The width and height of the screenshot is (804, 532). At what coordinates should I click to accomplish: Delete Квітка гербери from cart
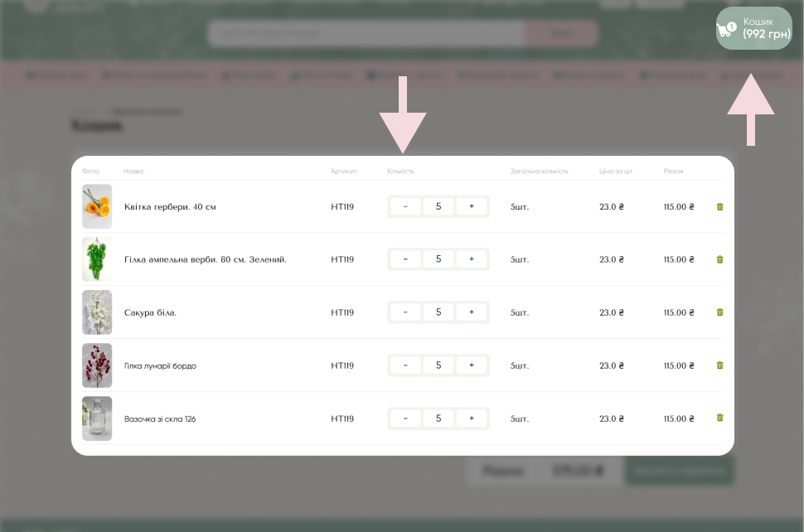coord(719,206)
